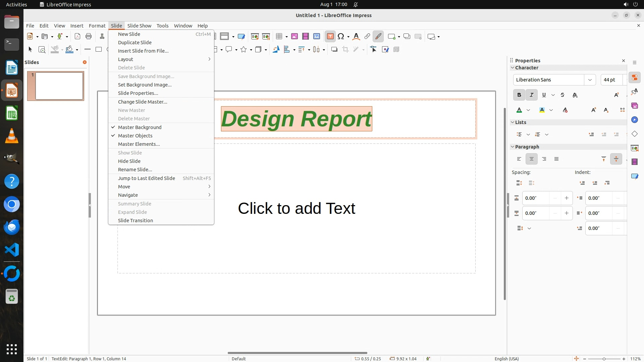Click the Export as PDF icon
This screenshot has height=362, width=644.
click(77, 37)
